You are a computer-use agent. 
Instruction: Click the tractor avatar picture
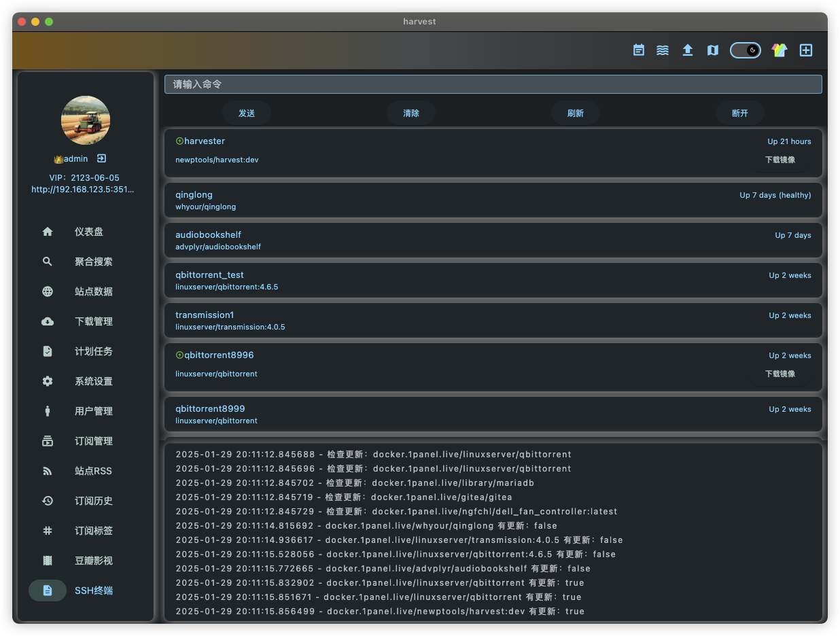tap(86, 121)
